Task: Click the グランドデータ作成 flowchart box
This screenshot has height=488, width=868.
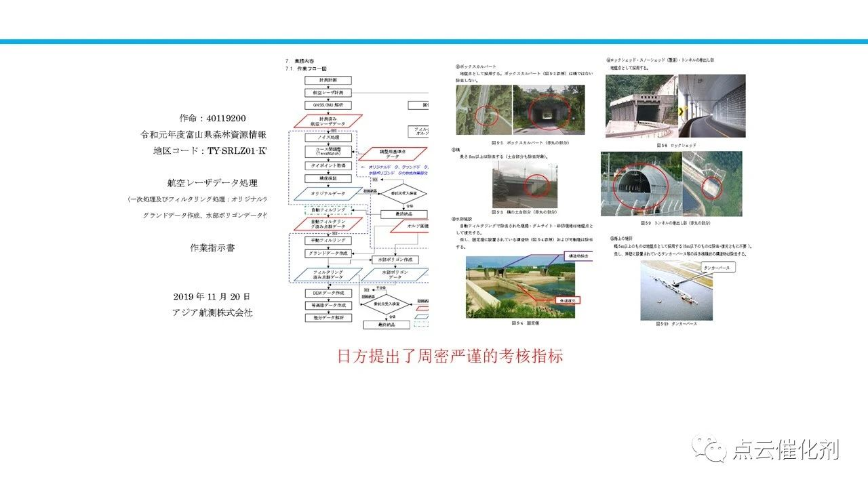Action: pyautogui.click(x=328, y=253)
